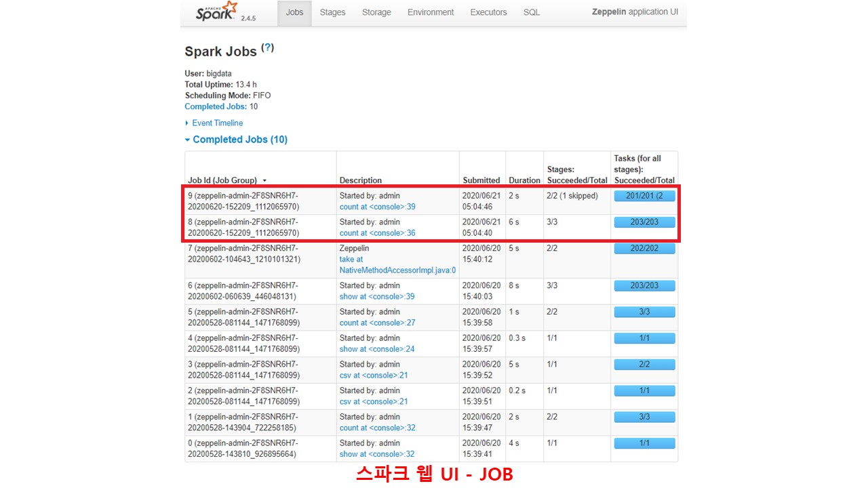Click job 5's 3/3 task progress bar
This screenshot has height=488, width=868.
pos(644,312)
